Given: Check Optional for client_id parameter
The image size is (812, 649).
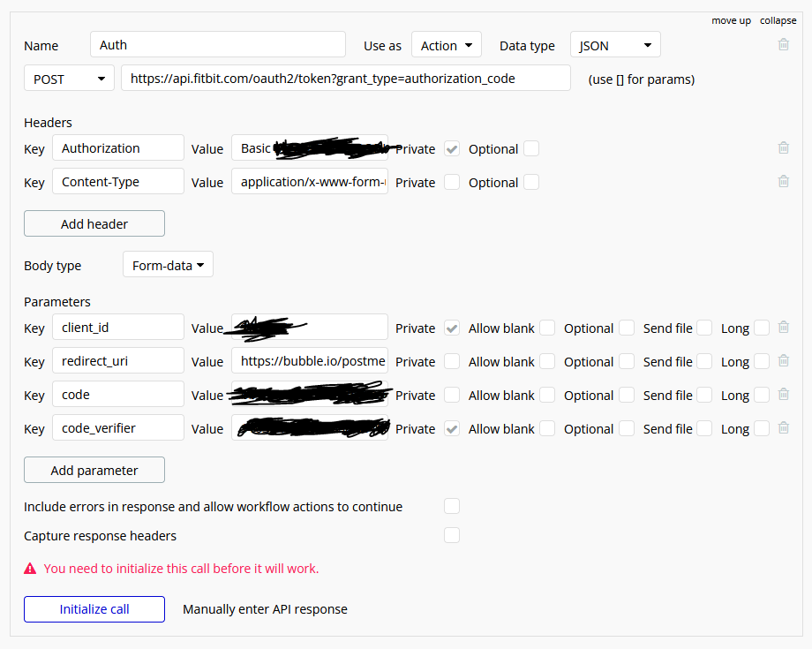Looking at the screenshot, I should [x=626, y=328].
